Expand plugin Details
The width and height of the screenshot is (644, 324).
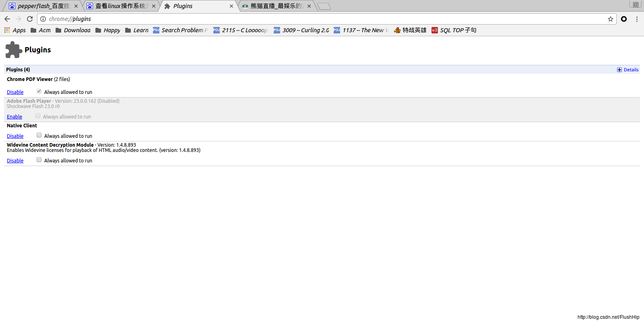[628, 70]
